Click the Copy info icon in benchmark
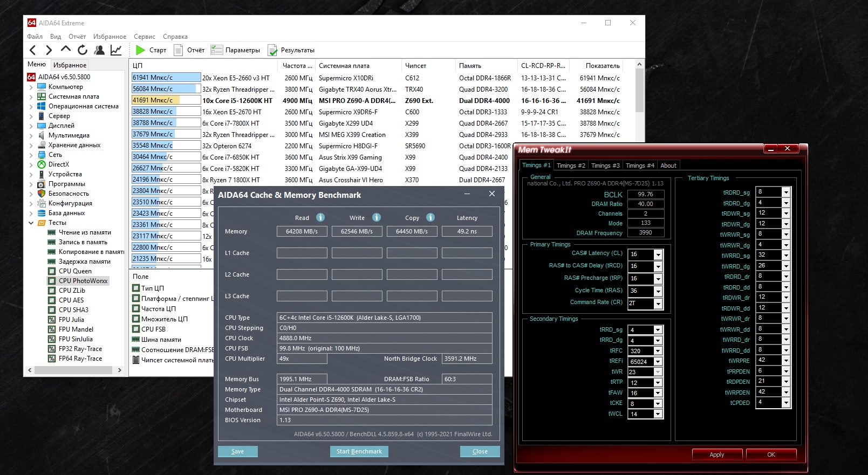 pyautogui.click(x=430, y=217)
